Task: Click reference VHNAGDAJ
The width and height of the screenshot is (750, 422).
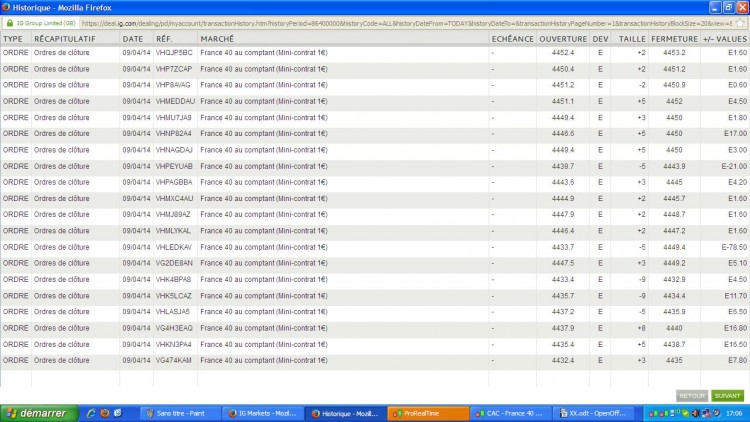Action: [174, 150]
